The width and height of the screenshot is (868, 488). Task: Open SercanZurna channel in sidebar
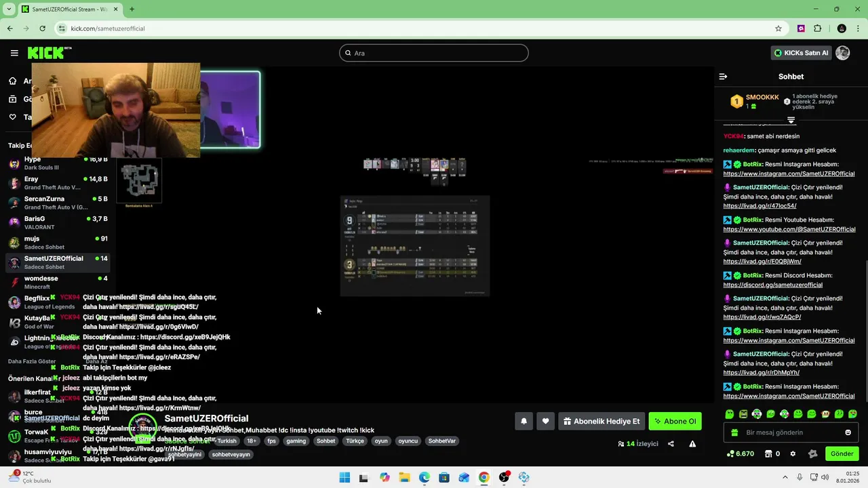coord(58,203)
